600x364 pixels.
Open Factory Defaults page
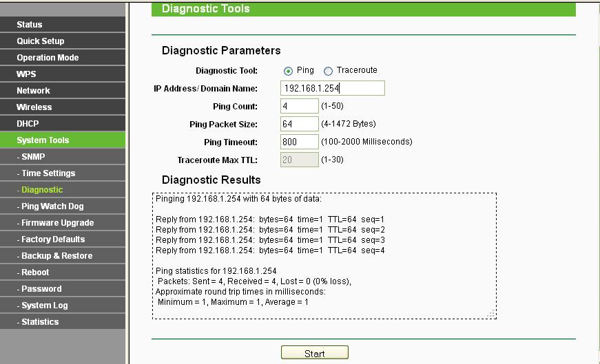pyautogui.click(x=63, y=239)
